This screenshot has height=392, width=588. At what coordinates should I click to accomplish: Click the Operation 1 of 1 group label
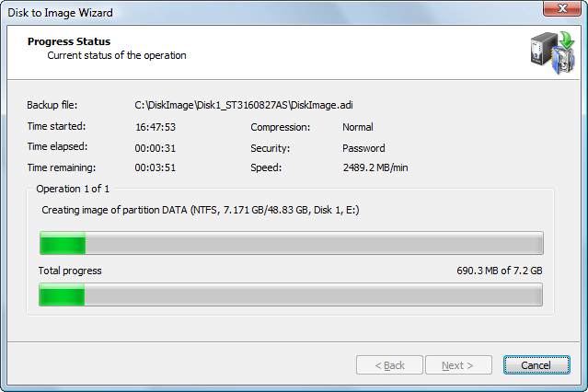[73, 189]
